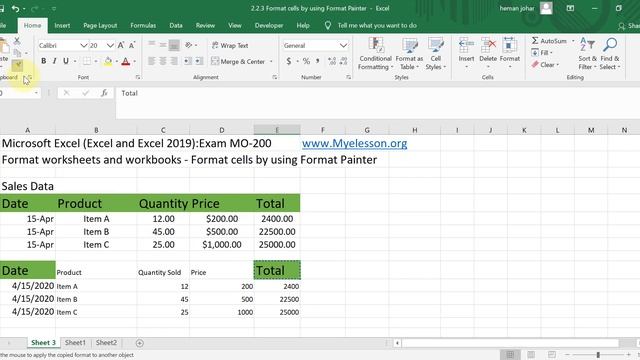Toggle Italic formatting

54,61
